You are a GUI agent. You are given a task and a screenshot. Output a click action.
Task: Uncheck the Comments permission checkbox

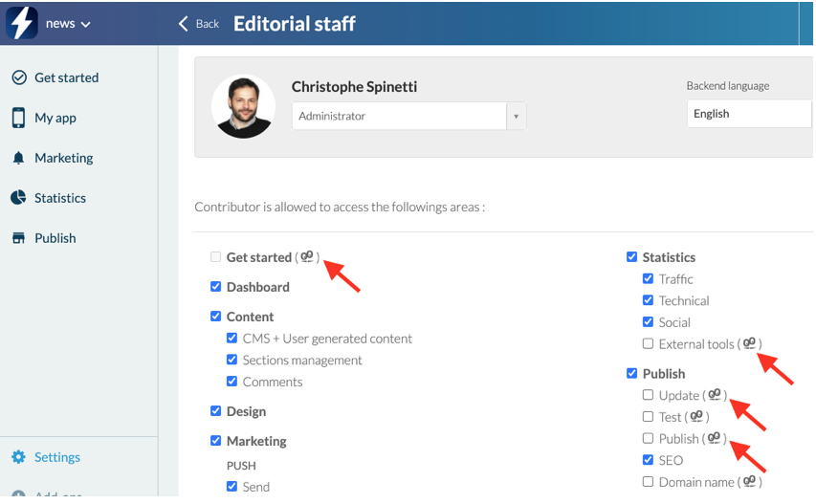[x=232, y=381]
